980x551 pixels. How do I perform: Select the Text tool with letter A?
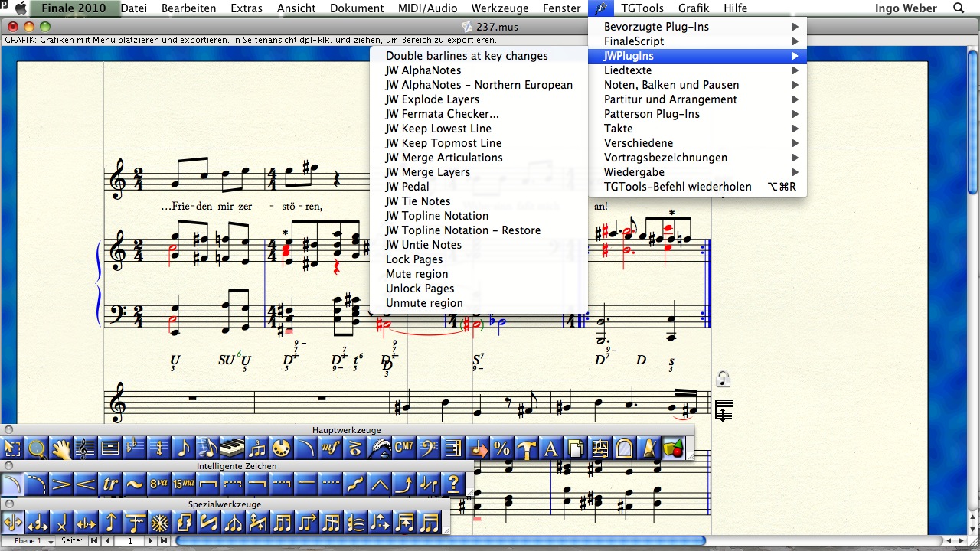pyautogui.click(x=550, y=448)
